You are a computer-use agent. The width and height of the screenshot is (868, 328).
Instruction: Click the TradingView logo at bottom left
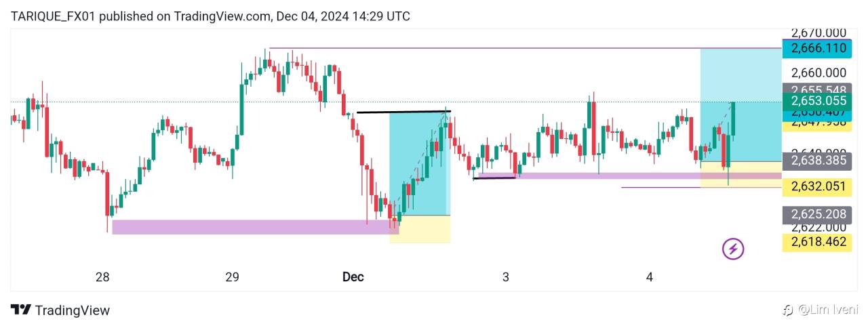(60, 310)
